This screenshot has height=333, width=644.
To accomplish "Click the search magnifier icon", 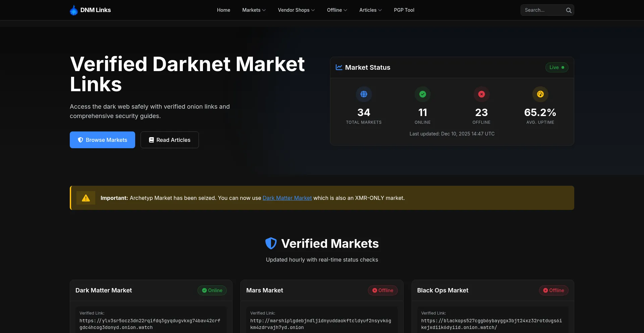I will (x=569, y=10).
